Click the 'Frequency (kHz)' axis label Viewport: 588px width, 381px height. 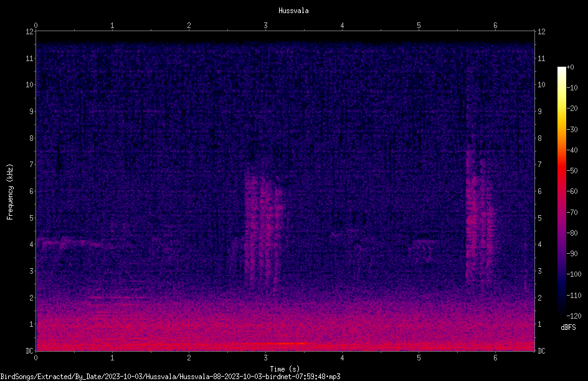(10, 192)
